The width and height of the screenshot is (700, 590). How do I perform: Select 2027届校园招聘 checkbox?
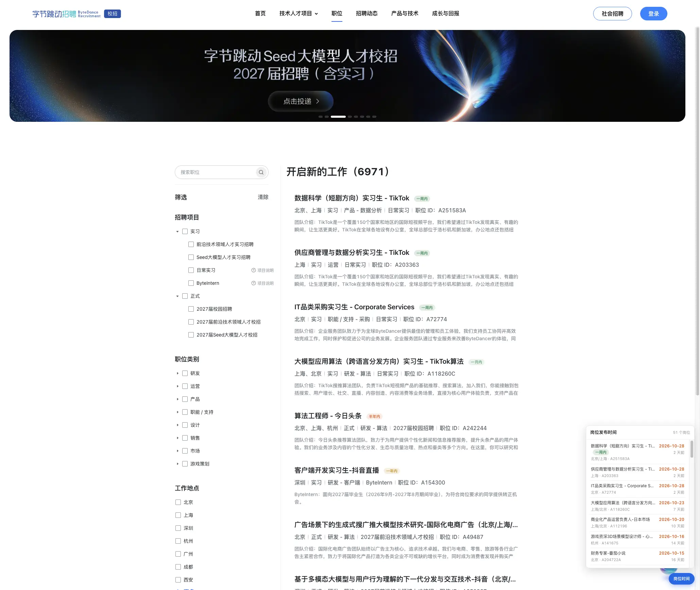tap(191, 309)
